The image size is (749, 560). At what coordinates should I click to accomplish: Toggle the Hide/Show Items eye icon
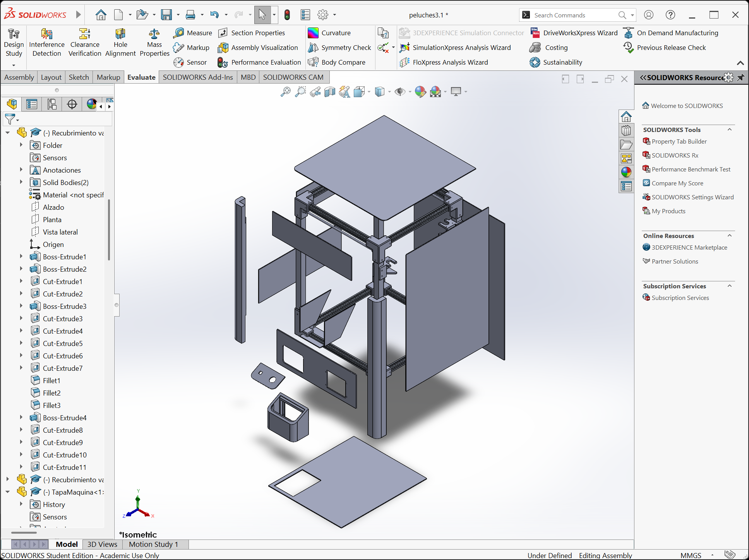400,92
